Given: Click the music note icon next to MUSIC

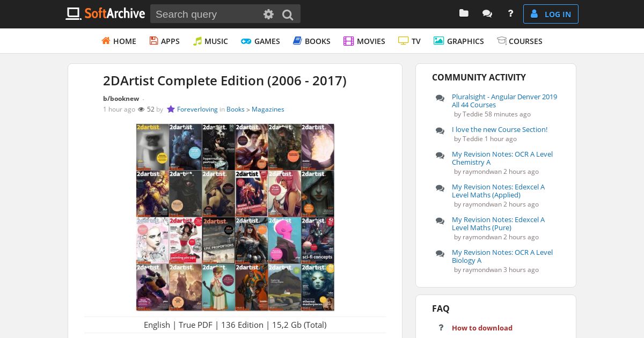Looking at the screenshot, I should [x=197, y=41].
